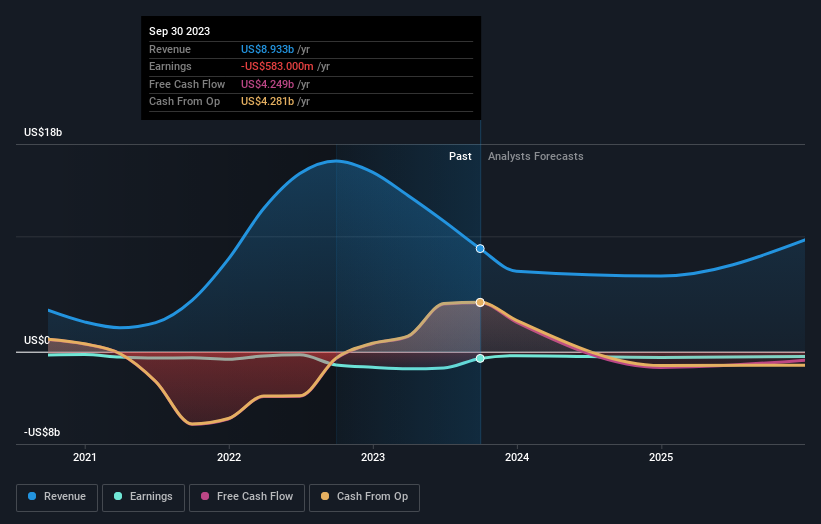This screenshot has width=821, height=524.
Task: Toggle the Cash From Op legend button
Action: click(364, 497)
